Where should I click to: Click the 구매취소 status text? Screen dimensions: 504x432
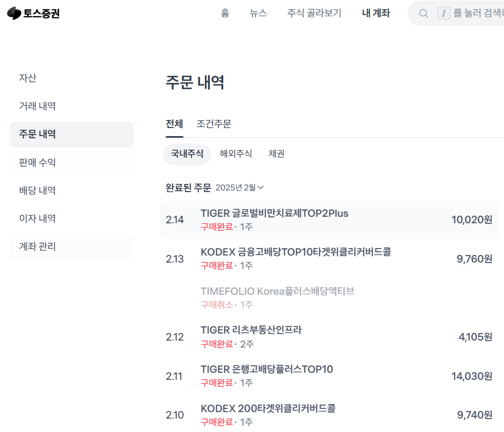[x=217, y=304]
